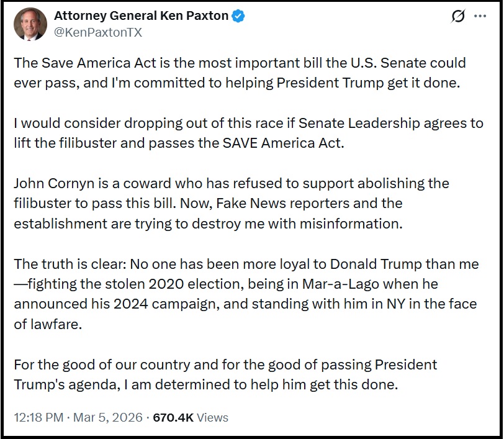The image size is (504, 439).
Task: Click the 'The truth is clear' paragraph
Action: (x=246, y=293)
